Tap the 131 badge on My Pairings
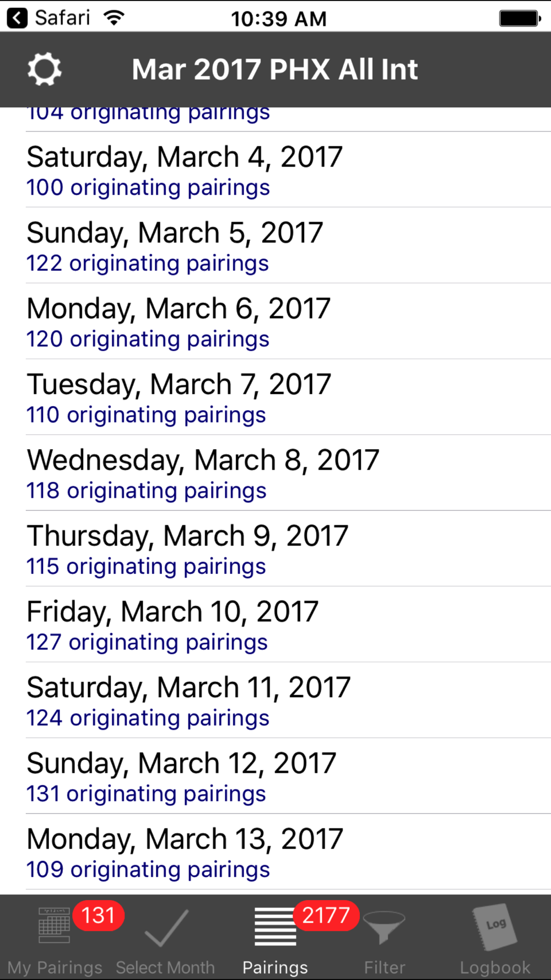Screen dimensions: 551x980 coord(98,916)
